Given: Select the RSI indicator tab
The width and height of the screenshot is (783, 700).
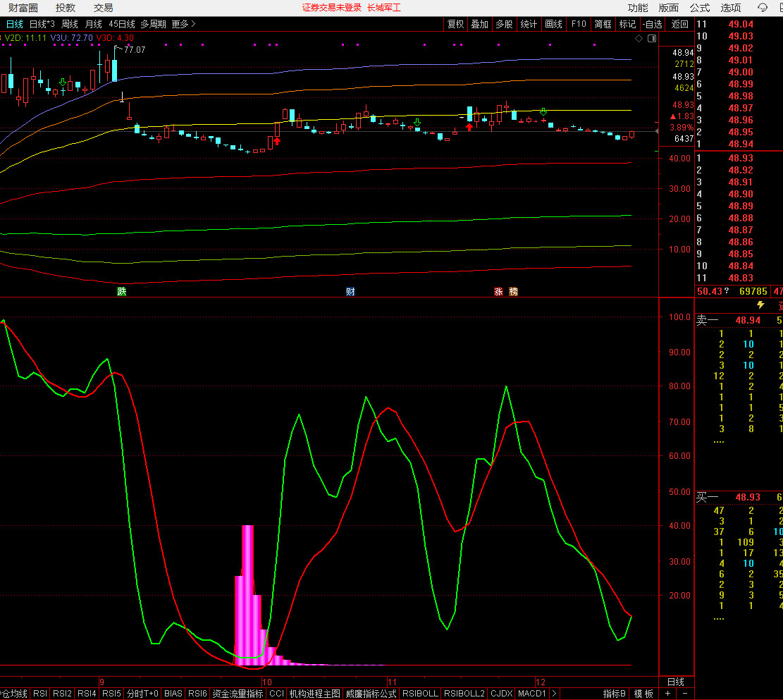Looking at the screenshot, I should pyautogui.click(x=40, y=694).
